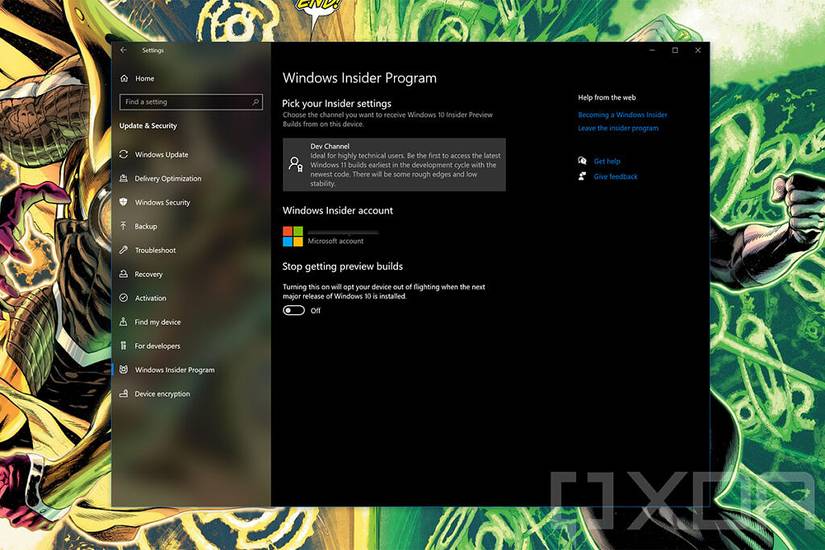The image size is (825, 550).
Task: Click the back arrow in Settings title bar
Action: click(124, 50)
